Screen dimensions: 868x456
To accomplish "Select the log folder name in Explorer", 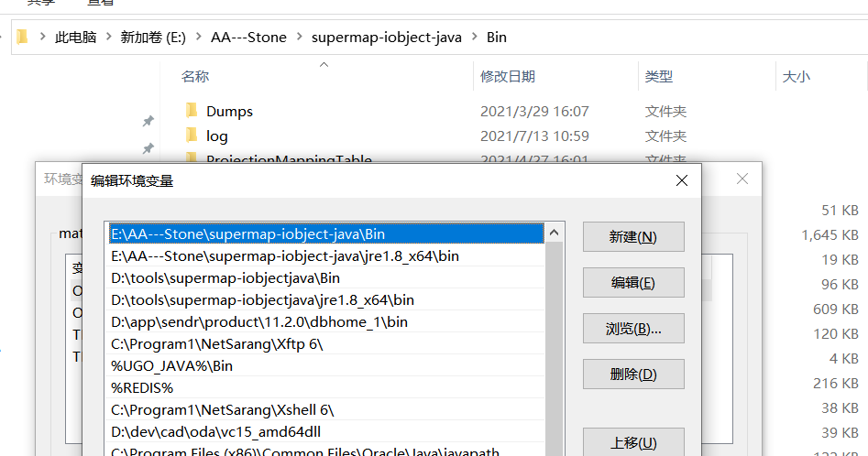I will (217, 136).
